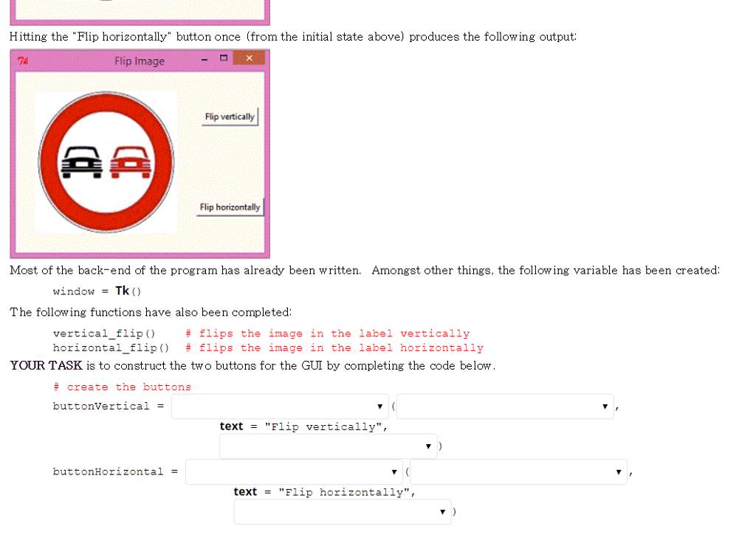The image size is (756, 546).
Task: Click text = "Flip horizontally", code line
Action: [x=325, y=492]
